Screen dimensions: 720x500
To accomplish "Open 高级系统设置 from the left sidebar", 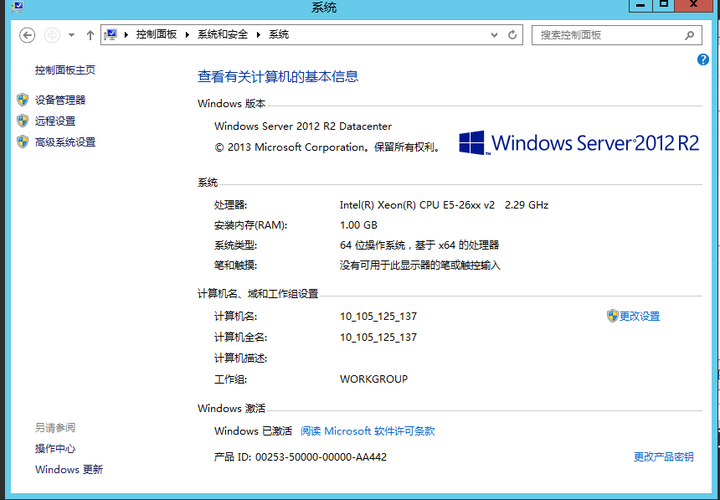I will pos(65,142).
